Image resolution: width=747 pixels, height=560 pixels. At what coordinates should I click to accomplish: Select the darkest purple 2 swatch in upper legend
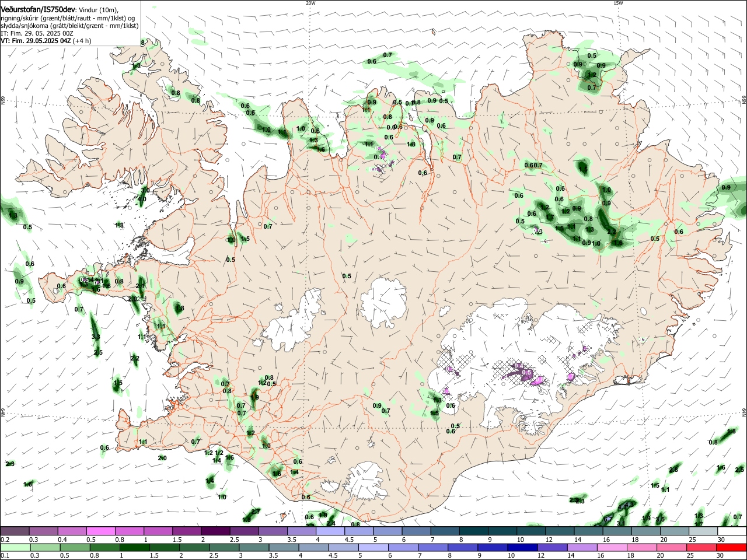point(215,531)
